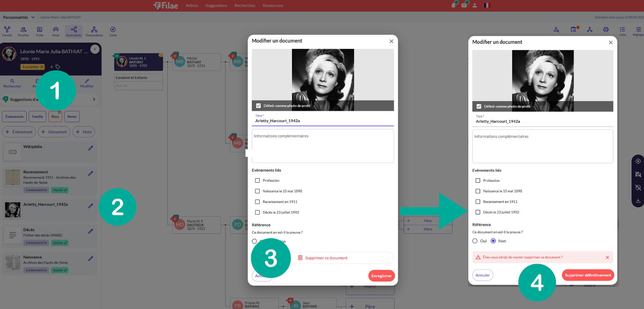Click the print icon in toolbar
Viewport: 644px width, 309px height.
606,30
